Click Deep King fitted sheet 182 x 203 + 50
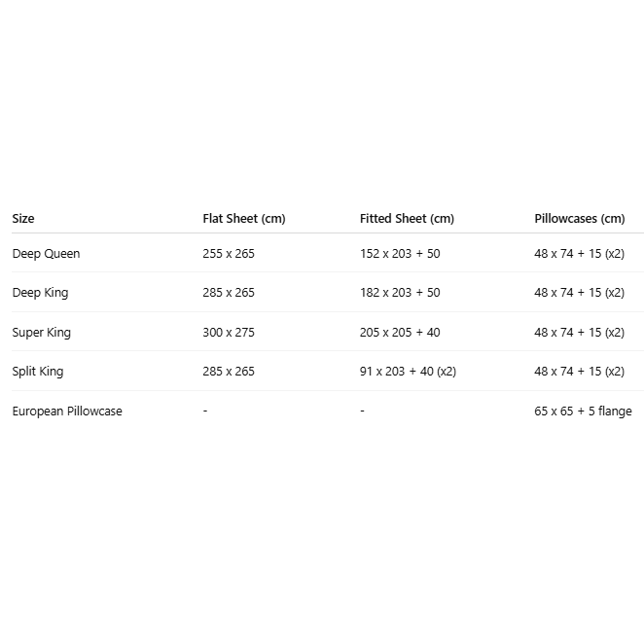The height and width of the screenshot is (644, 644). coord(400,293)
